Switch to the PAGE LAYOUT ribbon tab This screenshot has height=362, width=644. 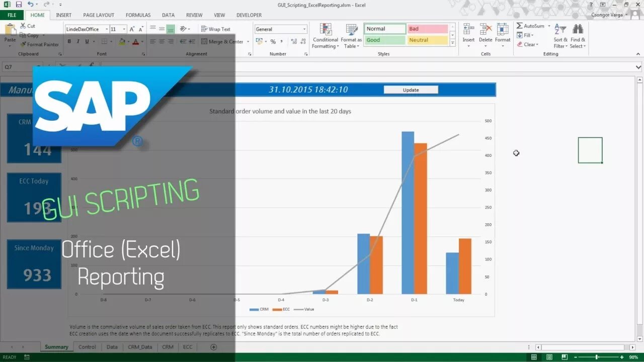(99, 15)
